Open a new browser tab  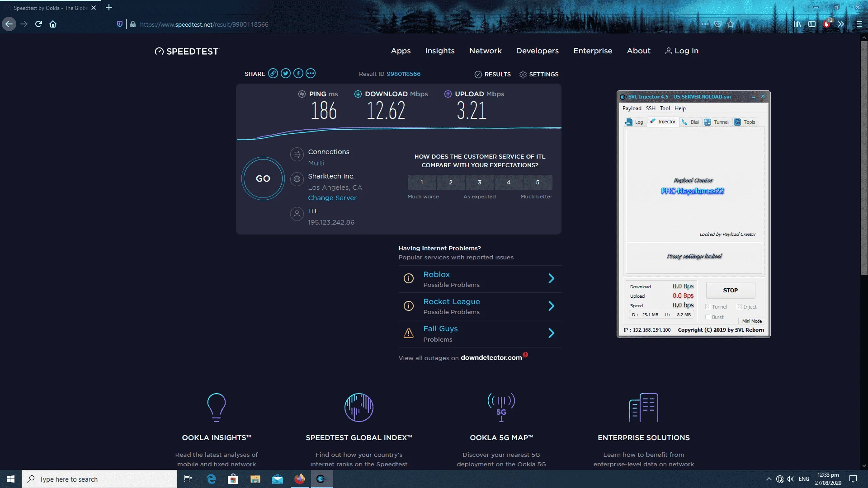point(109,8)
